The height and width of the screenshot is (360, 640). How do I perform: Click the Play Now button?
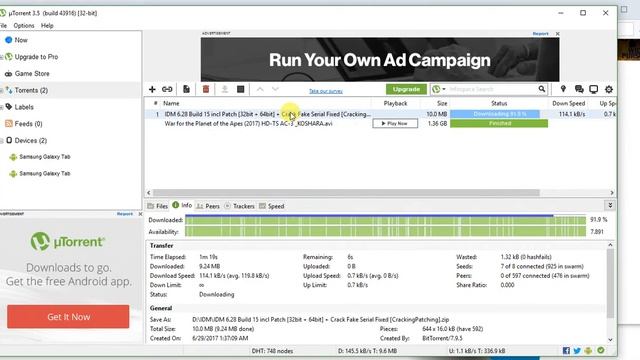(x=395, y=123)
